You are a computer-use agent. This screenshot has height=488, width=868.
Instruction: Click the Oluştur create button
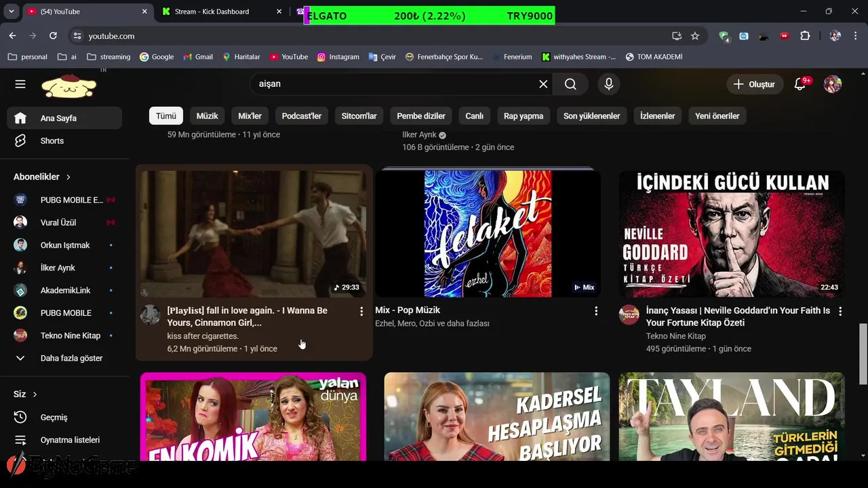(x=755, y=84)
